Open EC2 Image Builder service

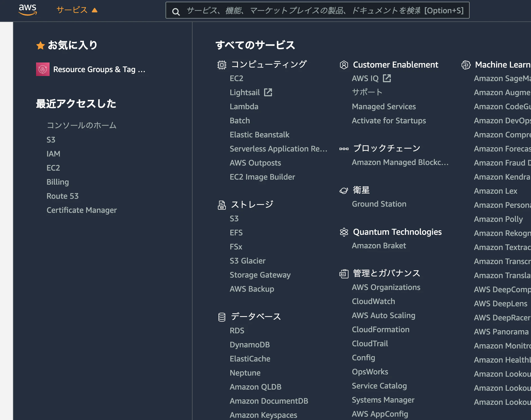262,177
